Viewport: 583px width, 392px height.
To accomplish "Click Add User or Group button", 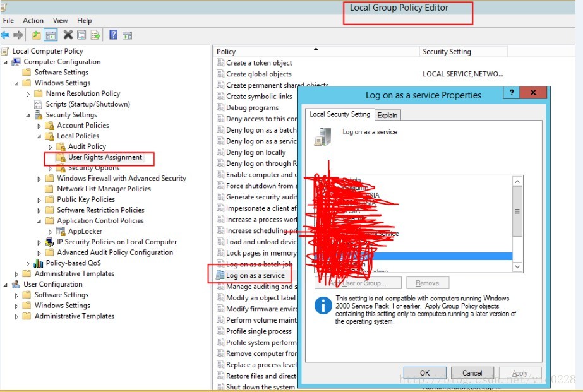I will click(358, 283).
